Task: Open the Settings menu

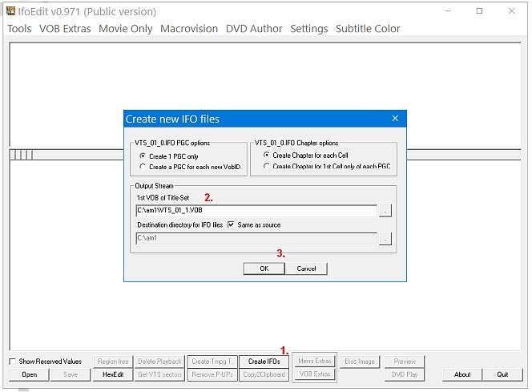Action: [309, 29]
